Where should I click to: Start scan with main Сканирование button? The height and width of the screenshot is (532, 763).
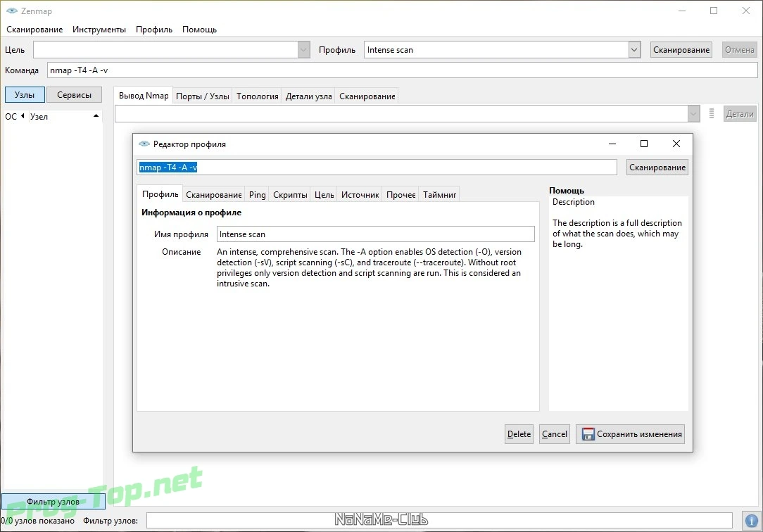pyautogui.click(x=681, y=49)
